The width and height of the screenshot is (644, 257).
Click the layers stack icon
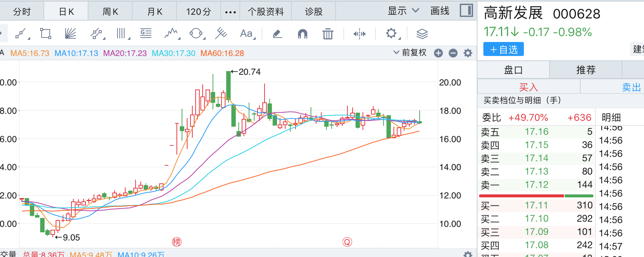422,34
